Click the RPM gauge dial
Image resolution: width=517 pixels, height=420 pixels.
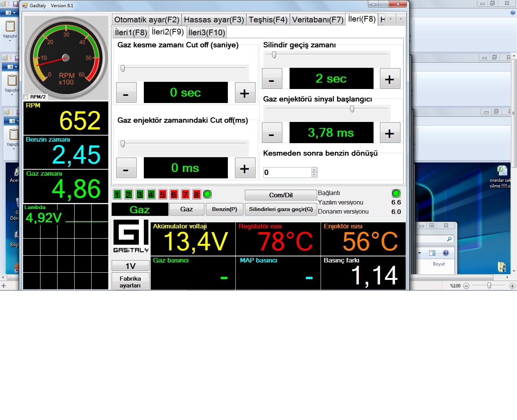(x=66, y=58)
